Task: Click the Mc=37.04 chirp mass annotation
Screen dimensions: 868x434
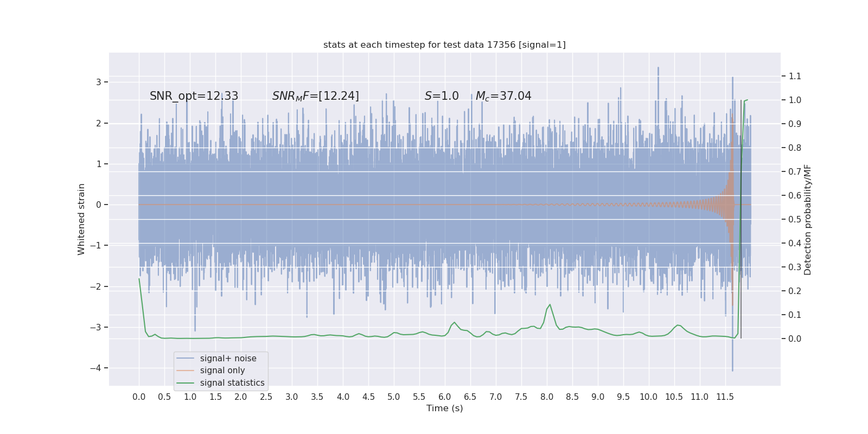Action: (x=503, y=96)
